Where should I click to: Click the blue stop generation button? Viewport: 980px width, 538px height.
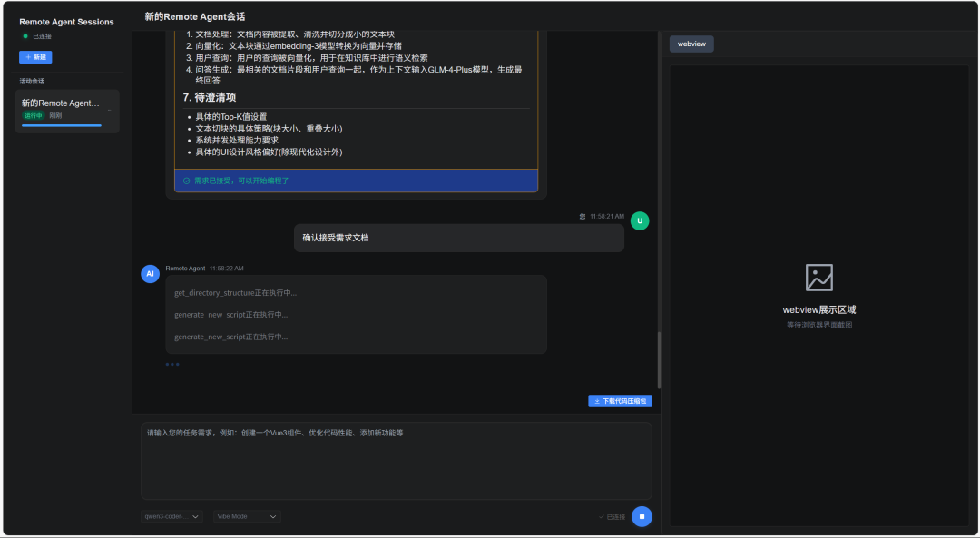click(x=642, y=516)
